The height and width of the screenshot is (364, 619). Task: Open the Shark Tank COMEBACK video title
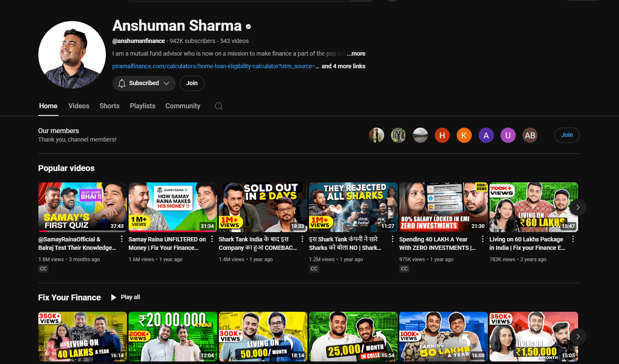(x=258, y=244)
